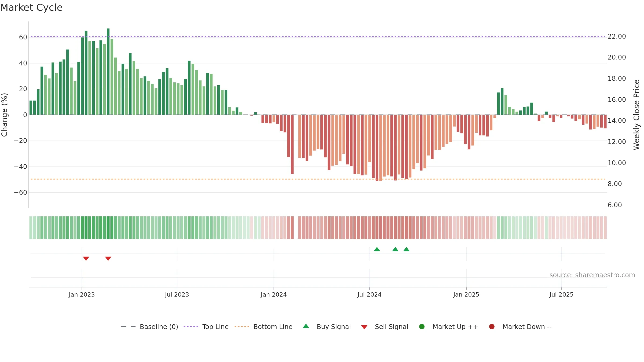Screen dimensions: 644x362
Task: Click the Jan 2025 x-axis label
Action: click(466, 295)
